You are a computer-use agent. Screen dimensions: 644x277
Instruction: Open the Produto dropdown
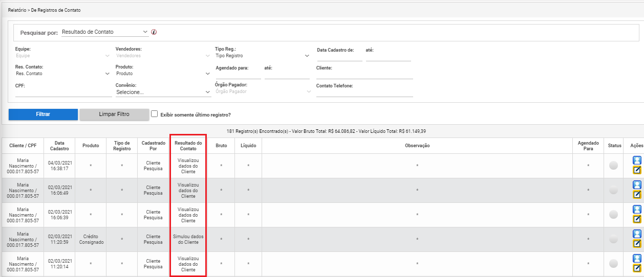[163, 74]
